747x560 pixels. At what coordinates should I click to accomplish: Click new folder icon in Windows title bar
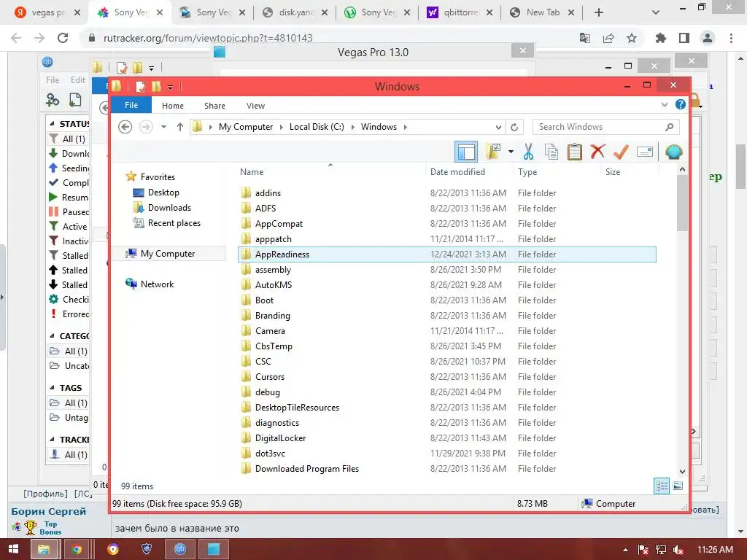(x=156, y=87)
